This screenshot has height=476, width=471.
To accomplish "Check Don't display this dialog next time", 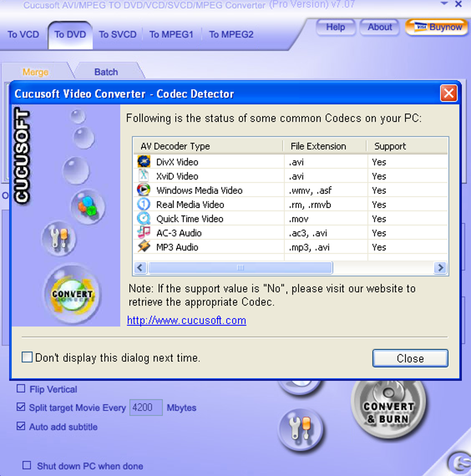I will point(27,357).
